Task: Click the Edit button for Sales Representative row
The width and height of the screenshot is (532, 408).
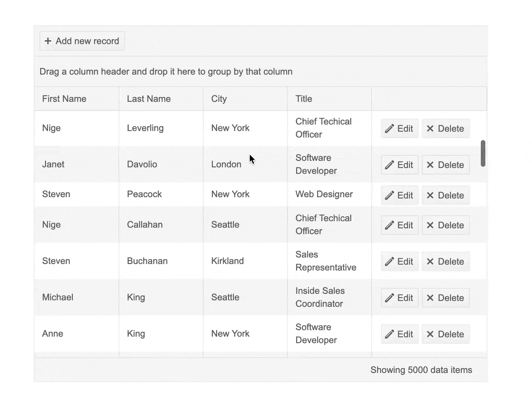Action: pos(399,261)
